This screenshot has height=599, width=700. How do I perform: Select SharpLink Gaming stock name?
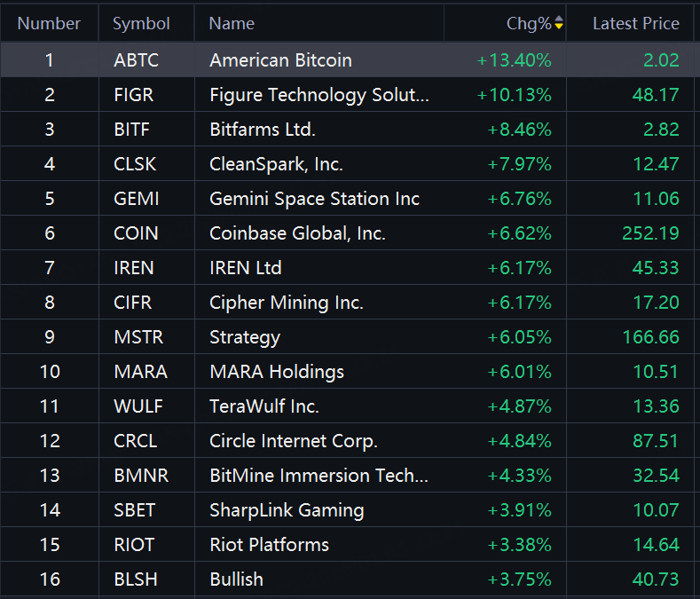pos(287,510)
